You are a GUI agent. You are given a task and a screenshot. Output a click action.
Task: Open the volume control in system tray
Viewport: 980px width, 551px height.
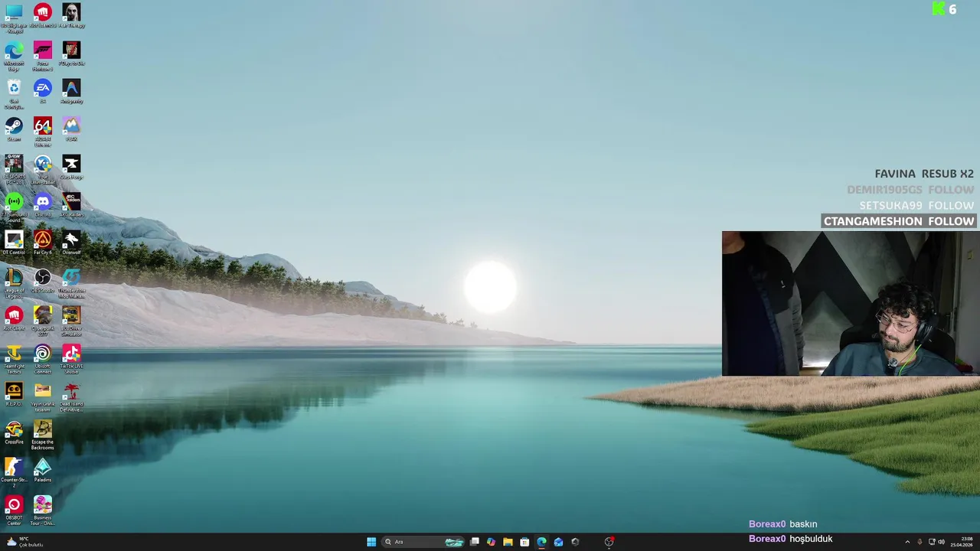click(x=941, y=542)
